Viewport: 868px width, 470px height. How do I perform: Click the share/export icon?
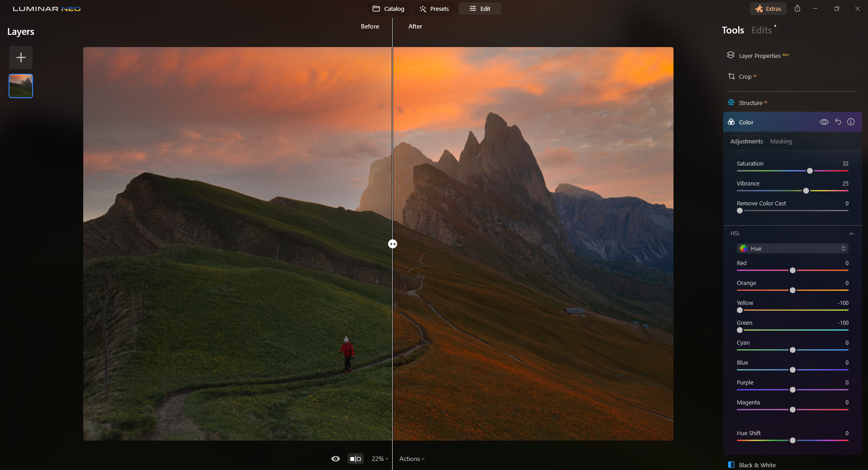797,9
